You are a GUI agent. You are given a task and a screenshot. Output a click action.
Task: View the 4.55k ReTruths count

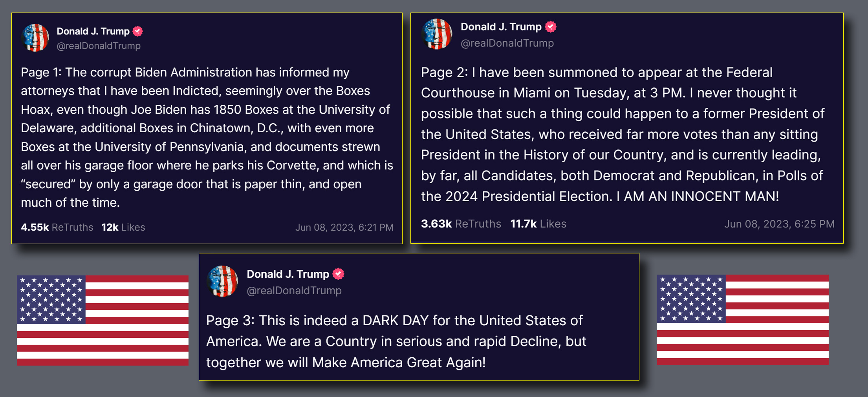point(57,227)
